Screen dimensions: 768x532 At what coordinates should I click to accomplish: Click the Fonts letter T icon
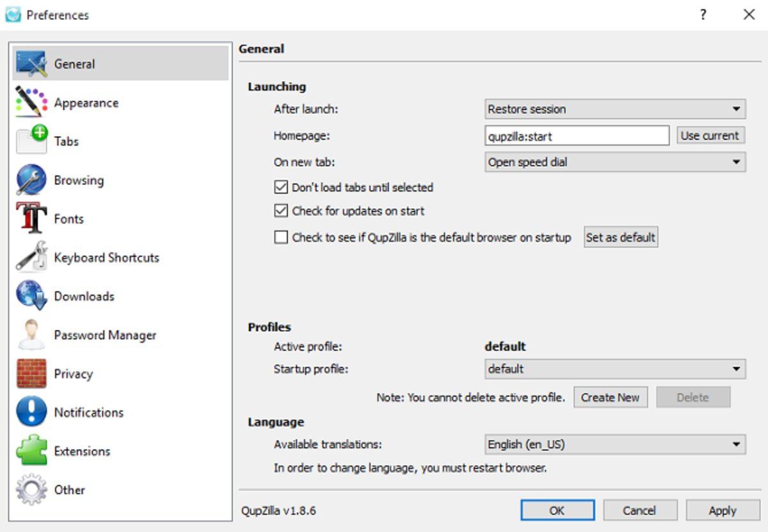point(31,219)
